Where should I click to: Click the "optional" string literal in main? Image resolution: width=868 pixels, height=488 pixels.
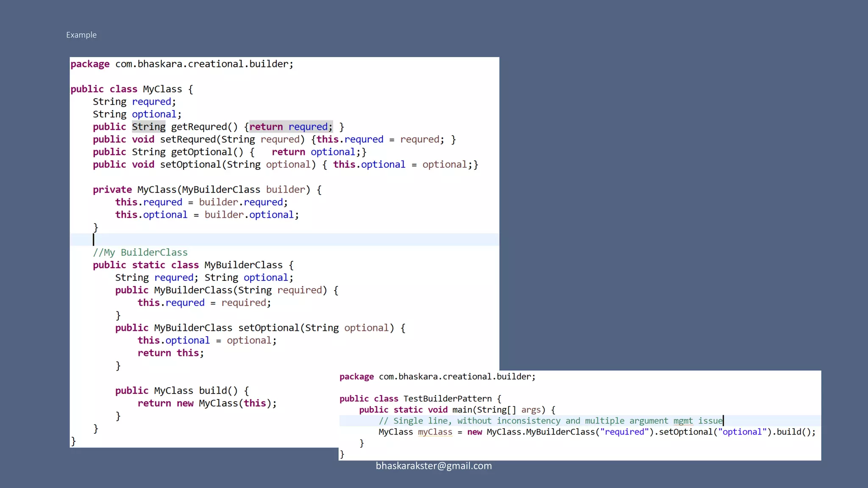click(742, 432)
